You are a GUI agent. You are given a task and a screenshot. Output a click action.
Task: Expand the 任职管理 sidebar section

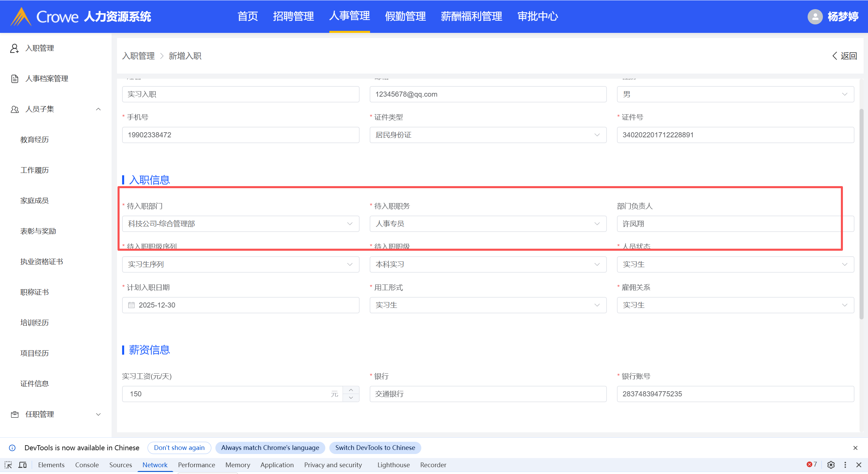coord(98,414)
